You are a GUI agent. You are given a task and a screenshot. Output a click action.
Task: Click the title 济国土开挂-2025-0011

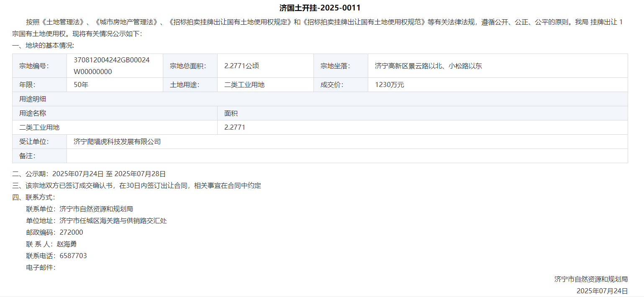(x=320, y=8)
